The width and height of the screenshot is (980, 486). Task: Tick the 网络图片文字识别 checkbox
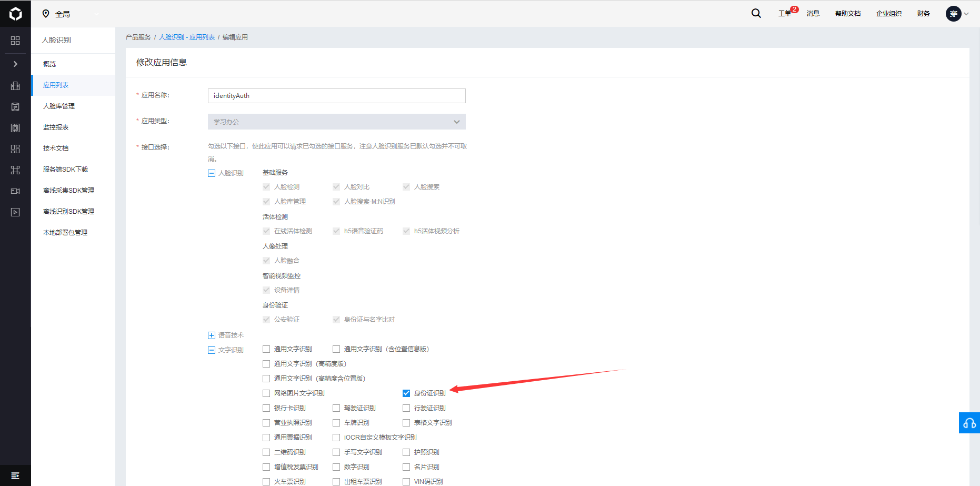point(266,393)
